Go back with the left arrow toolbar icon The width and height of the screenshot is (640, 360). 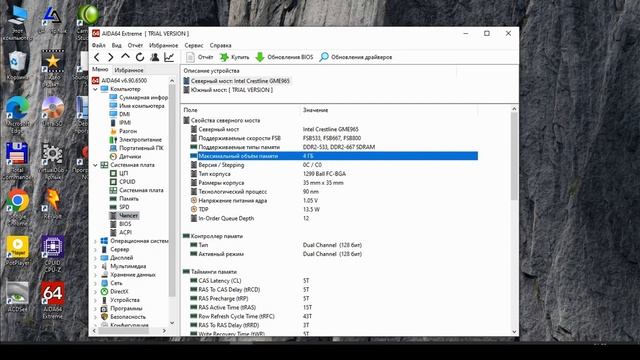97,57
